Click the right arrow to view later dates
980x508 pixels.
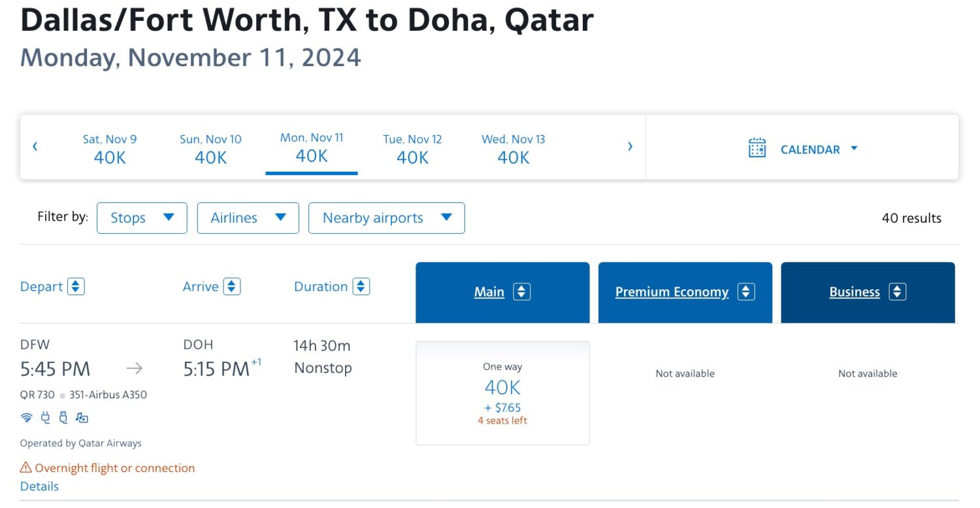tap(629, 146)
